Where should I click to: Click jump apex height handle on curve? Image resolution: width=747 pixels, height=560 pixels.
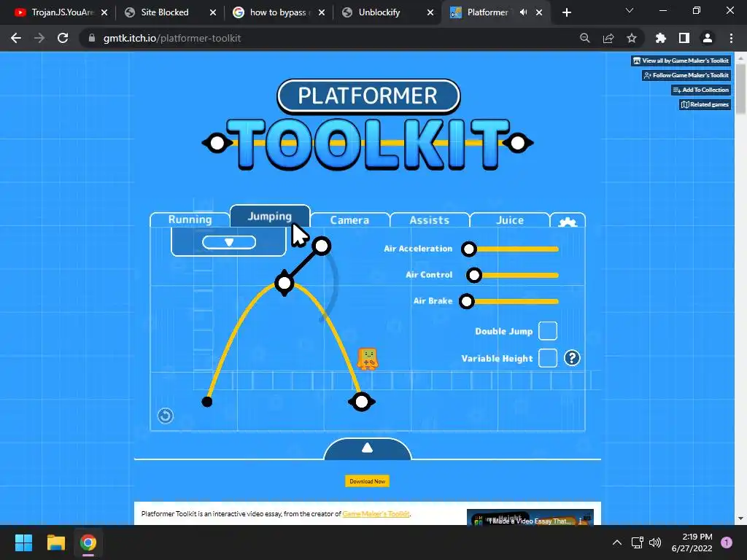click(285, 284)
